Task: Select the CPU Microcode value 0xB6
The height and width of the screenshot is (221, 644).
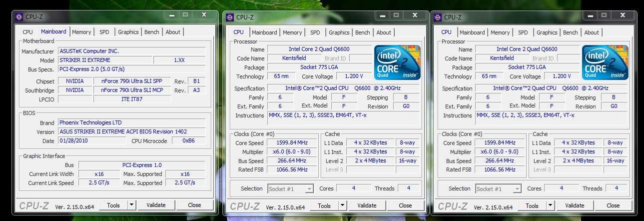Action: (x=188, y=140)
